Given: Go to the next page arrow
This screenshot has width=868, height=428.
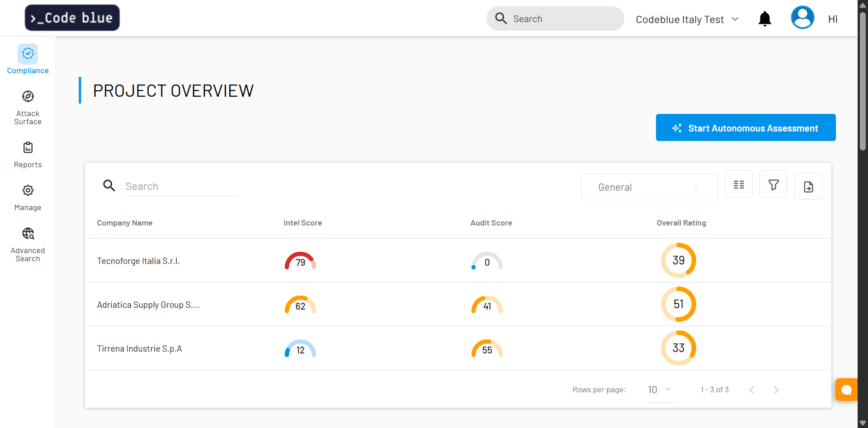Looking at the screenshot, I should click(x=776, y=390).
